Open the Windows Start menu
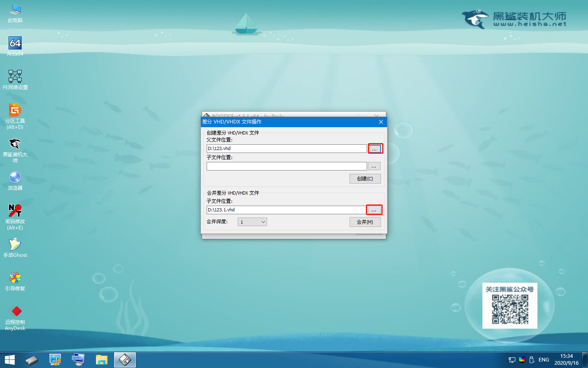Screen dimensions: 588x368 pos(10,360)
